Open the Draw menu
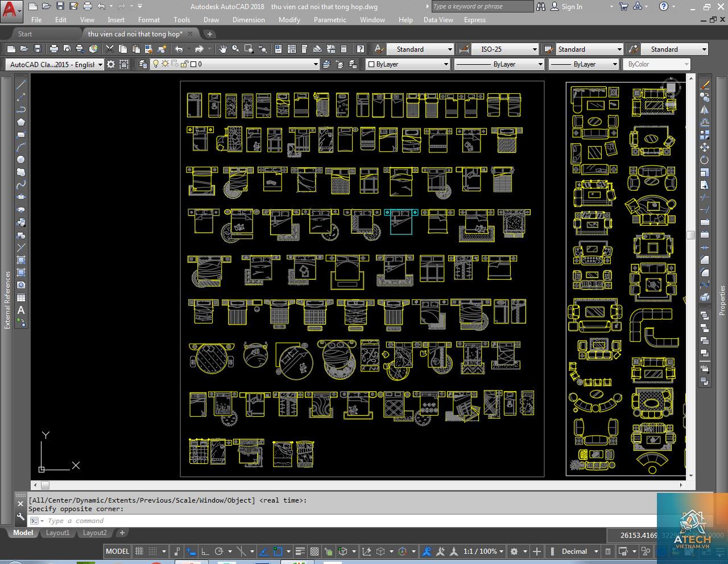This screenshot has height=564, width=728. click(211, 19)
